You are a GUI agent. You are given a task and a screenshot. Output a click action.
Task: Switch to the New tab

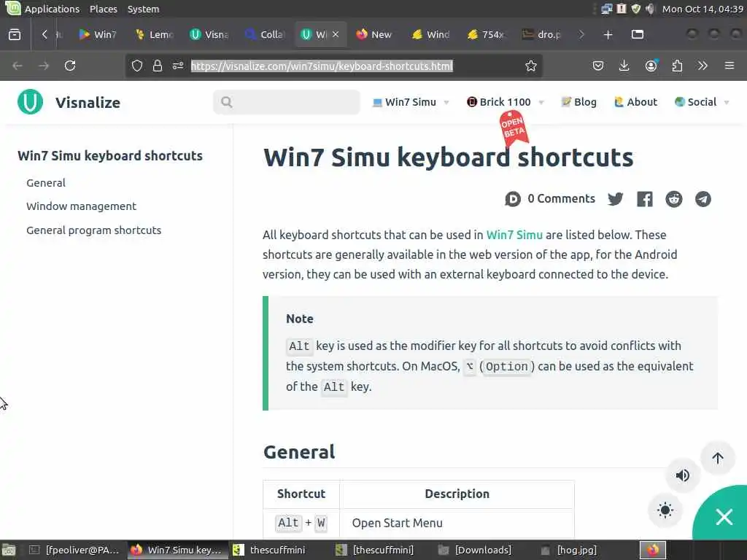(374, 34)
